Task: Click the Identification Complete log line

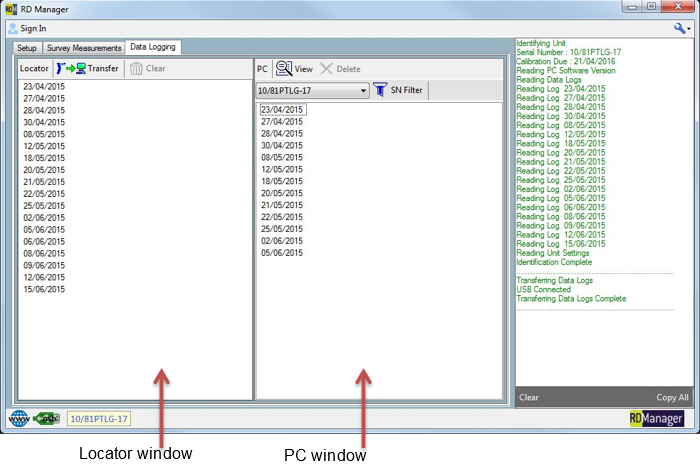Action: (x=554, y=262)
